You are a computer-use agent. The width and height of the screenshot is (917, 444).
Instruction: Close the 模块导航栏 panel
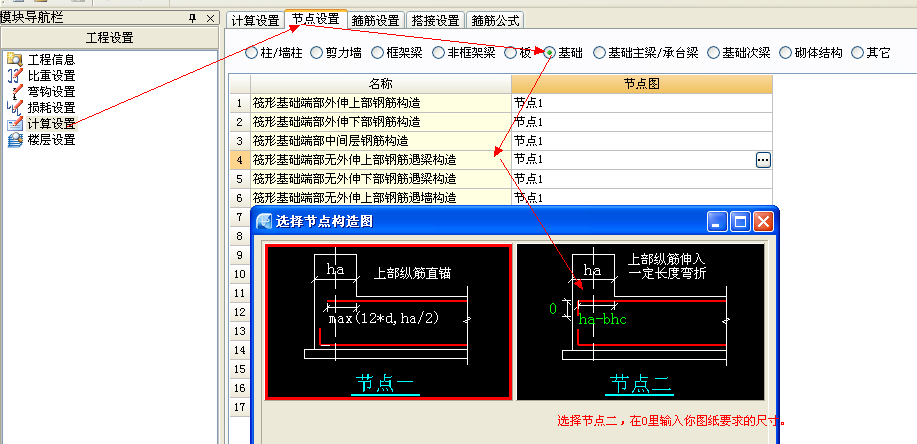tap(211, 19)
